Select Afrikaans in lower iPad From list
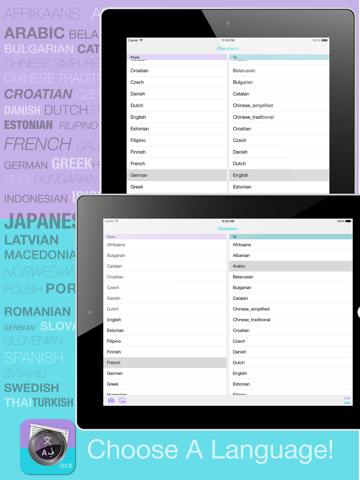 [165, 245]
